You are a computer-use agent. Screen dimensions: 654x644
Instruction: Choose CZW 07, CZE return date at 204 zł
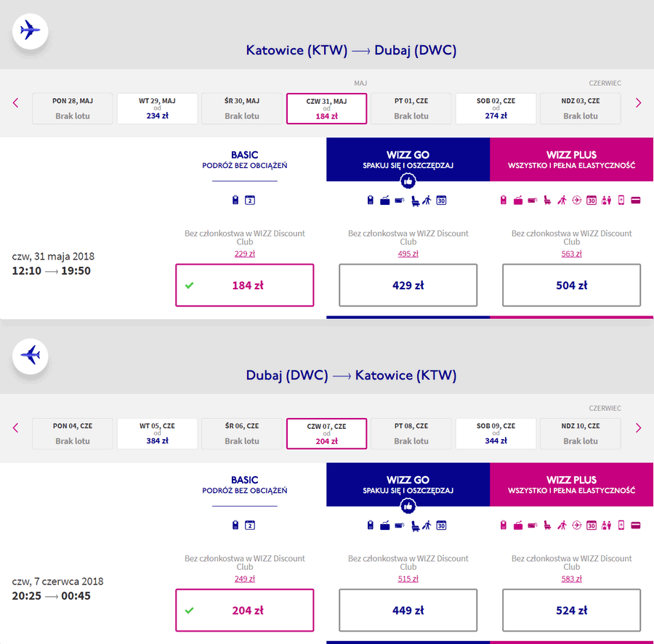326,433
